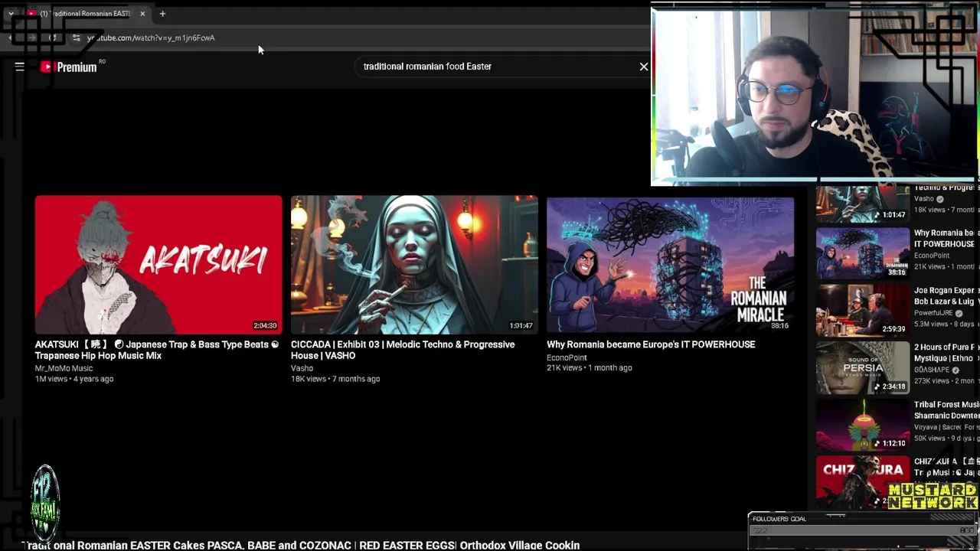The height and width of the screenshot is (551, 980).
Task: Open sidebar Romania thumbnail with 38:16 duration
Action: point(863,253)
